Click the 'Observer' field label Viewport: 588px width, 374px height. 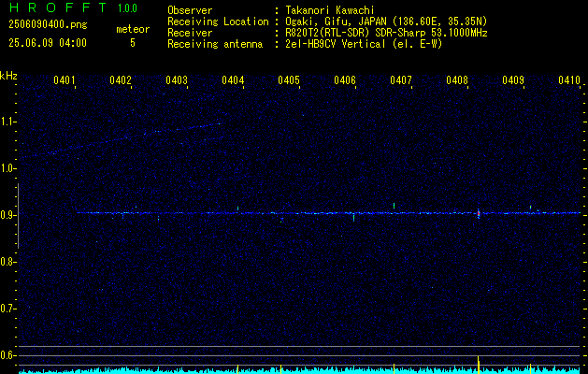pyautogui.click(x=190, y=10)
